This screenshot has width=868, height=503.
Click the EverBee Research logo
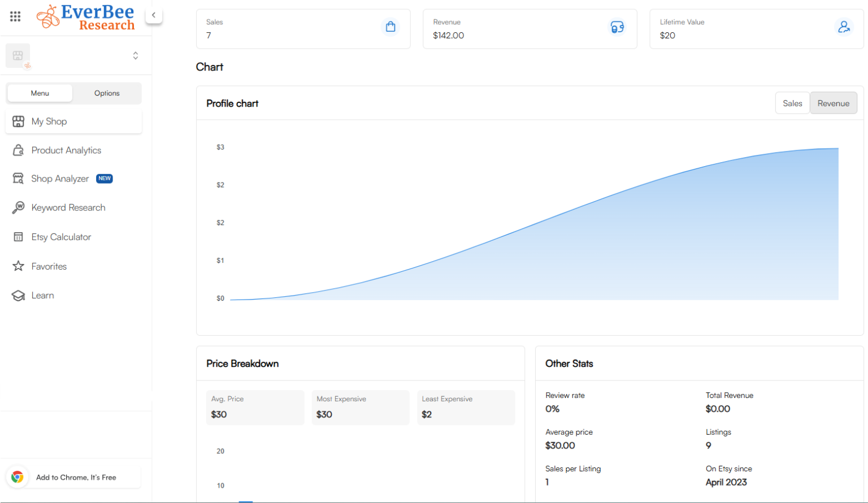pos(85,17)
